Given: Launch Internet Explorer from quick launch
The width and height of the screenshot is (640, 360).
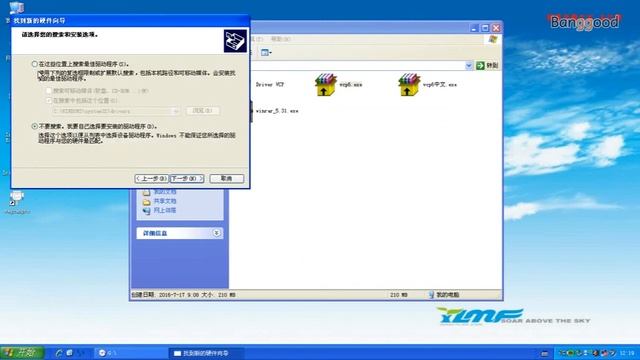Looking at the screenshot, I should pyautogui.click(x=59, y=353).
